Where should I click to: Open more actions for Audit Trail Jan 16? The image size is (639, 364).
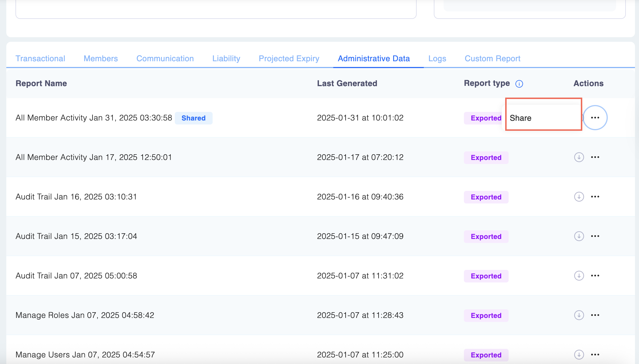[595, 197]
